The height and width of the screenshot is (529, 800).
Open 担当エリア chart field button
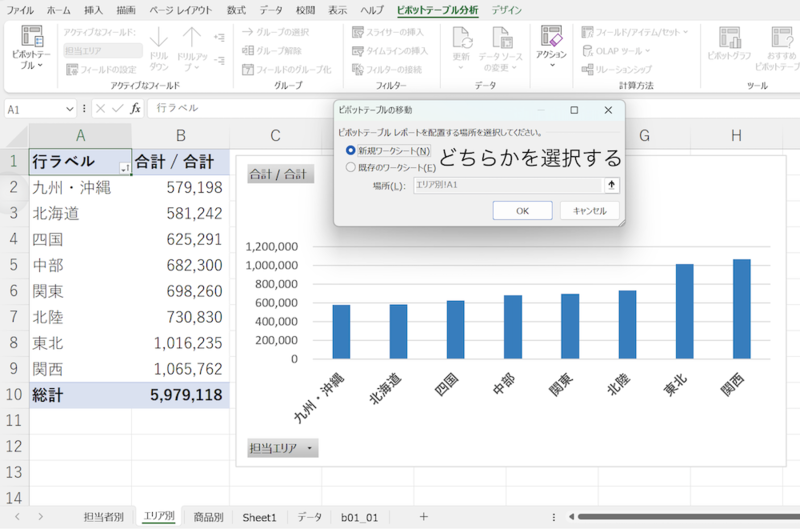click(283, 448)
